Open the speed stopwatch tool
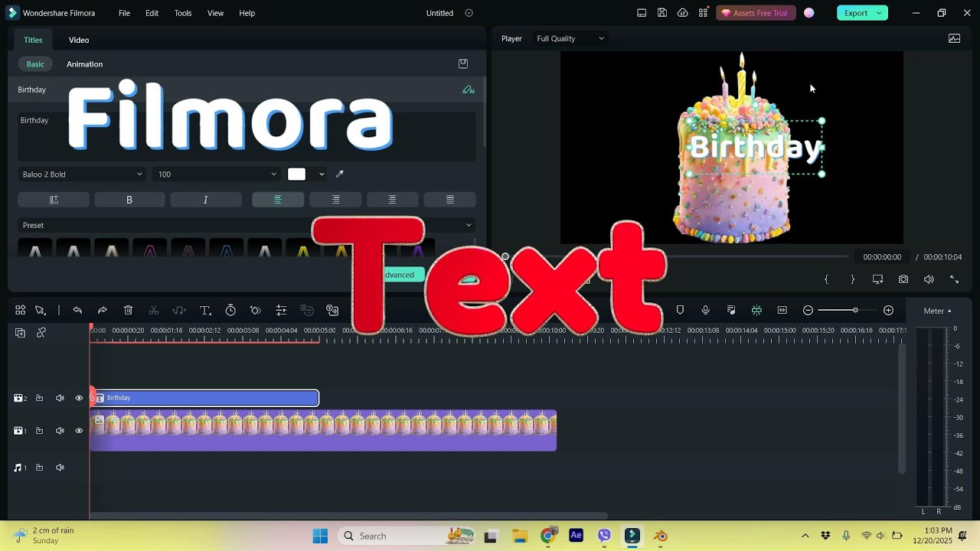Viewport: 980px width, 551px height. point(230,310)
